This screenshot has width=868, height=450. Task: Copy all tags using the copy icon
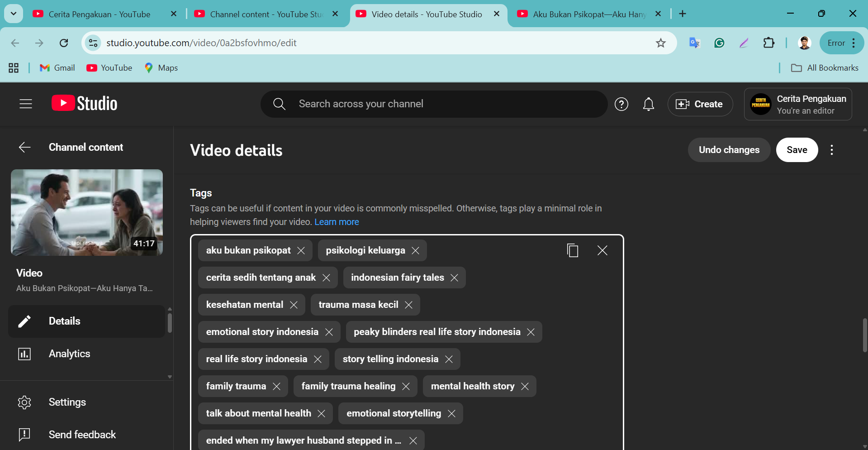point(573,250)
